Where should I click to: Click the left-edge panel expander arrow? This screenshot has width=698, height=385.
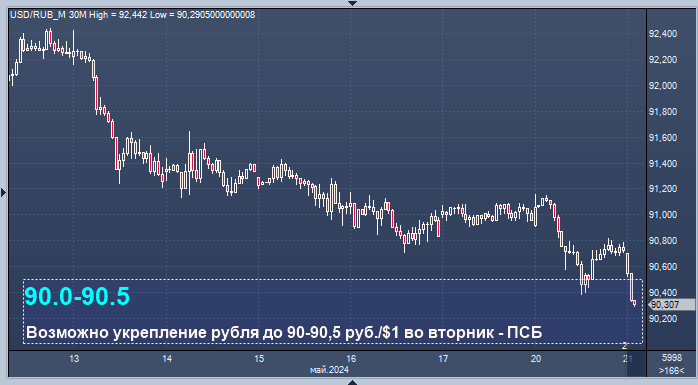(x=4, y=193)
